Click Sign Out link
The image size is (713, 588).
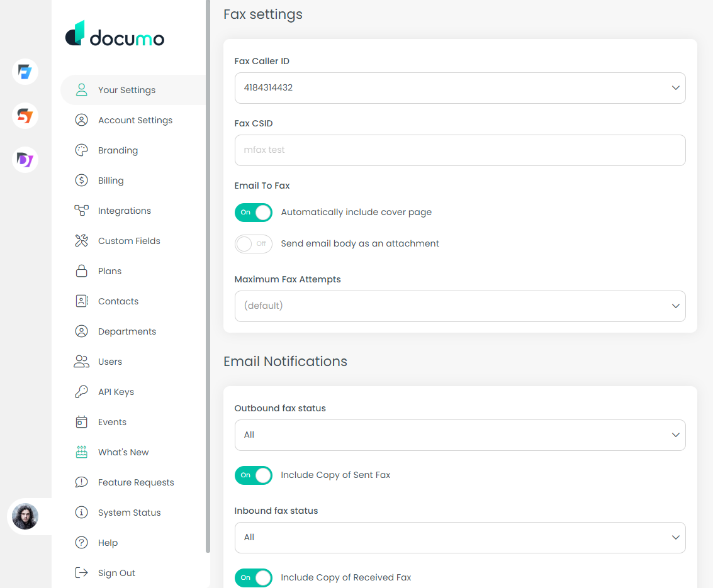click(x=116, y=573)
